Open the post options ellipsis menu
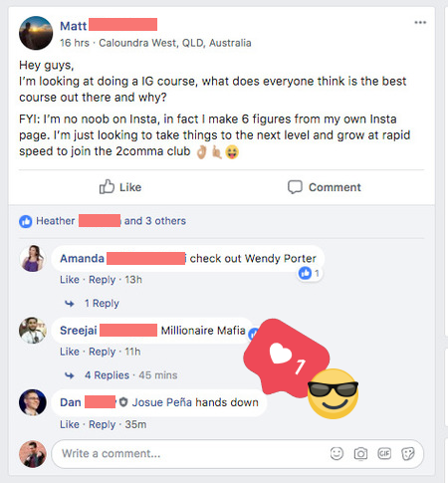448x483 pixels. [x=420, y=23]
